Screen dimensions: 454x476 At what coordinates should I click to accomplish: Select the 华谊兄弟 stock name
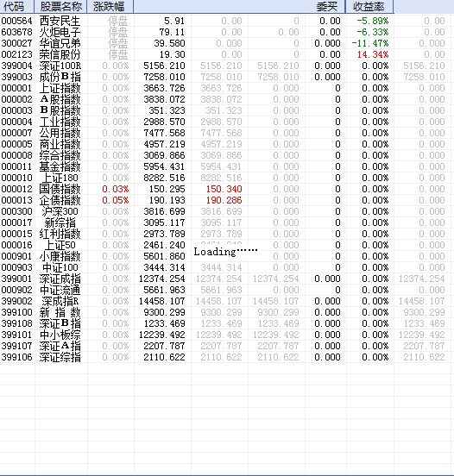pos(60,43)
